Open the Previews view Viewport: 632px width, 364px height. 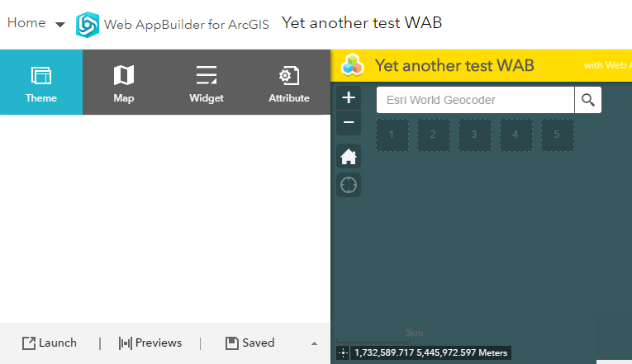point(150,343)
